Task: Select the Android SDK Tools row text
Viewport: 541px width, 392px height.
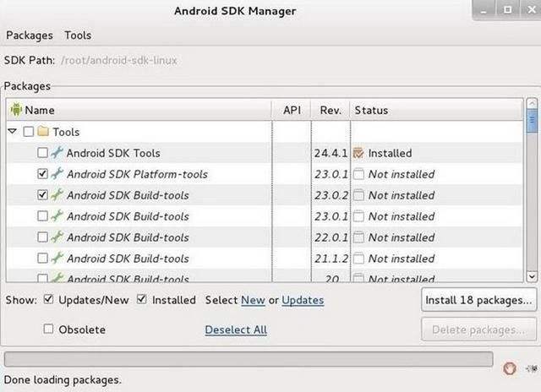Action: click(113, 153)
